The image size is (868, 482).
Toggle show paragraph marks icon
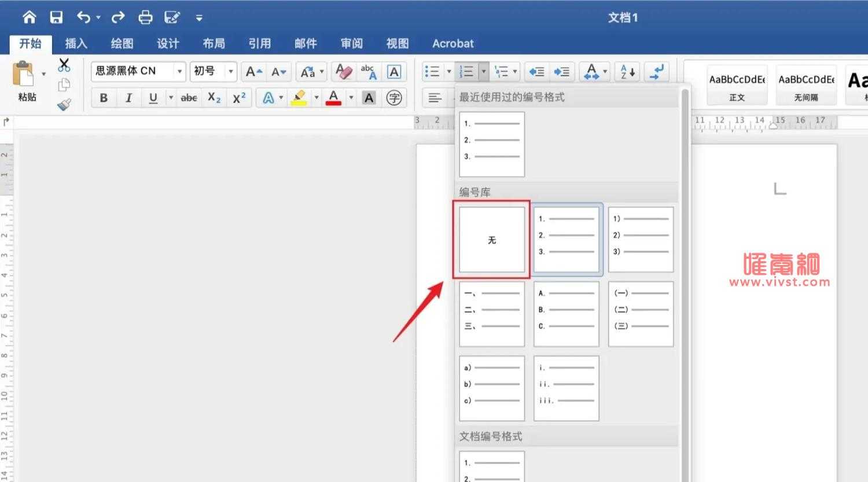[x=657, y=72]
